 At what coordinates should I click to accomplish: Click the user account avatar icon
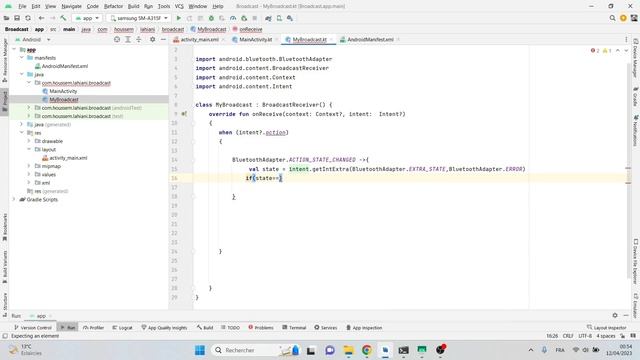point(634,18)
